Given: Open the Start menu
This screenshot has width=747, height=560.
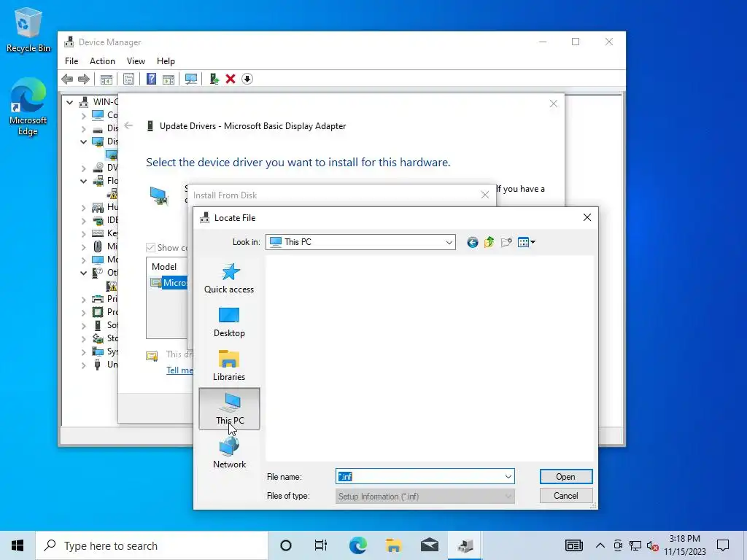Looking at the screenshot, I should tap(18, 545).
